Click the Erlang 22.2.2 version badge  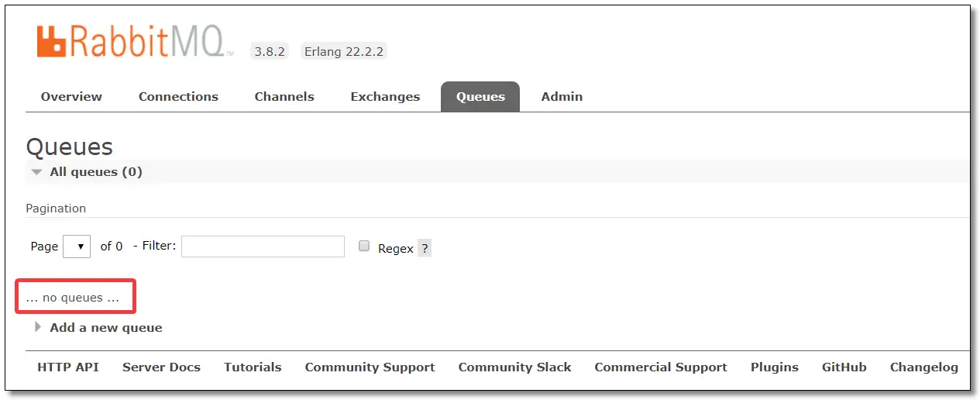[x=343, y=52]
